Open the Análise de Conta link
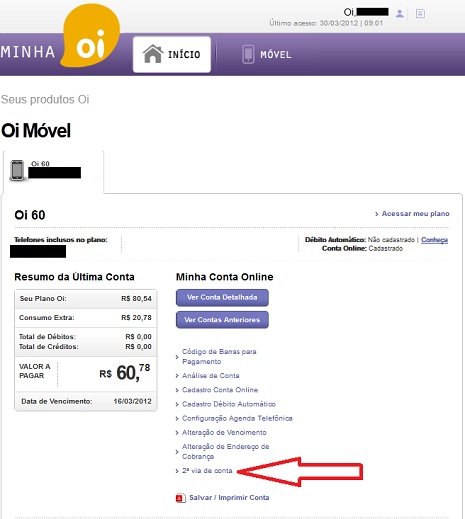Viewport: 465px width, 519px height. coord(211,376)
